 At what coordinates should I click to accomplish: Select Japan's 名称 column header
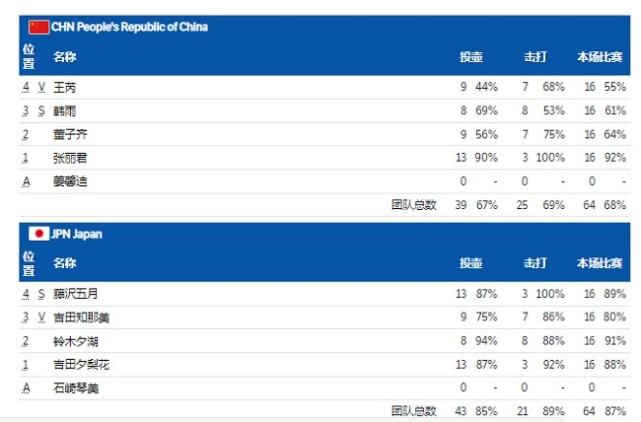(65, 263)
